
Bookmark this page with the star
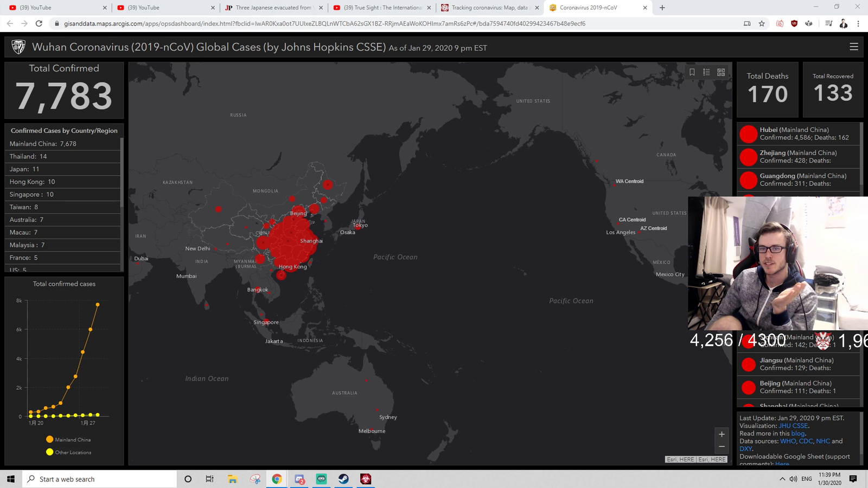[762, 23]
